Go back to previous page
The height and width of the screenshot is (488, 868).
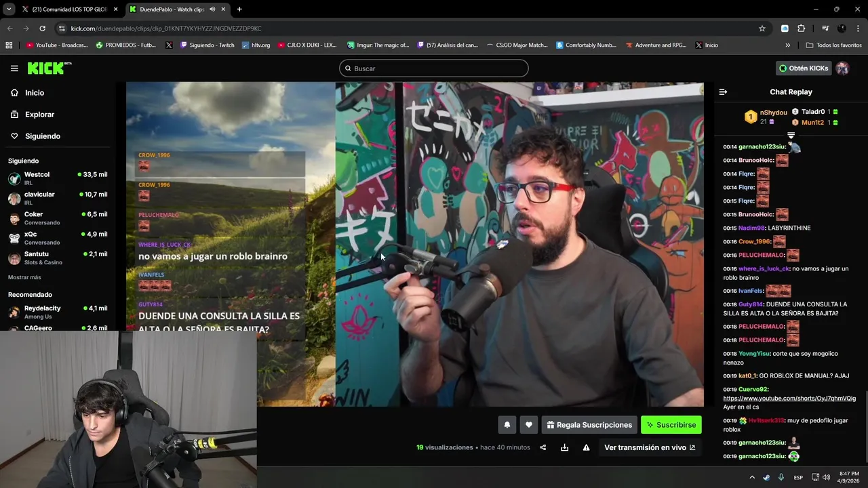[x=9, y=28]
